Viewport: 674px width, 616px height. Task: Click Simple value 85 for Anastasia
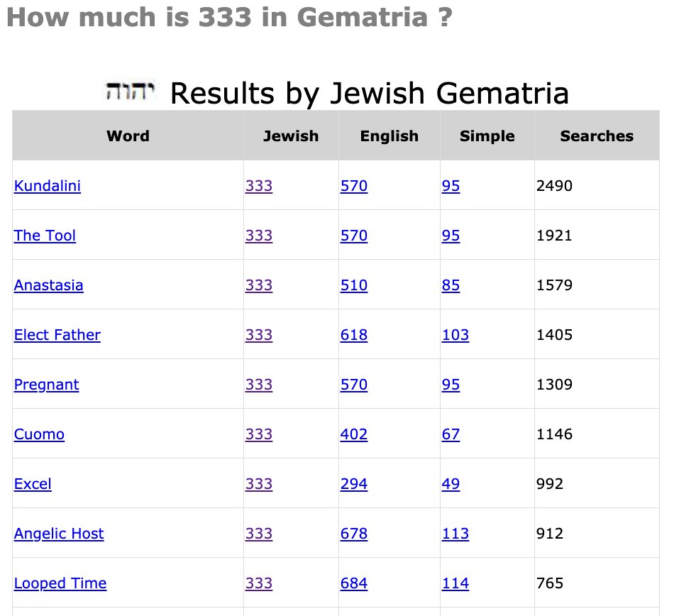451,285
